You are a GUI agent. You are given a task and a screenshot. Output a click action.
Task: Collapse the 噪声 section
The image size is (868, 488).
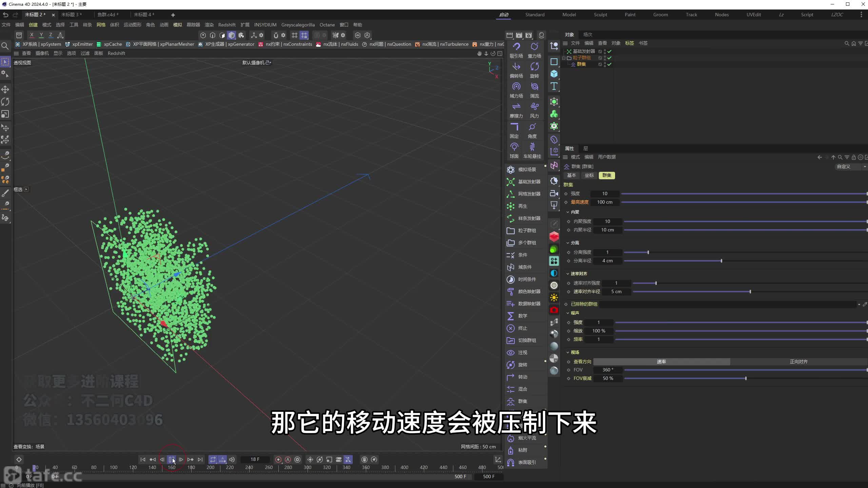(568, 313)
